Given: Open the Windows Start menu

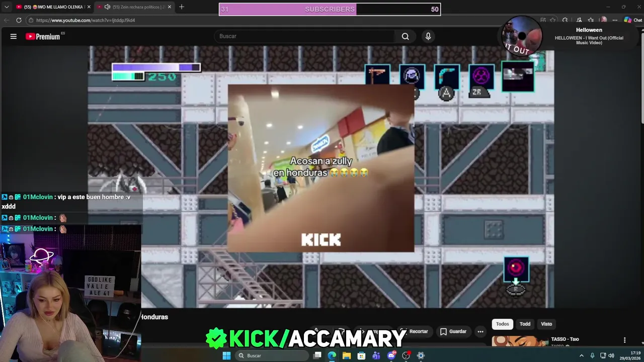Looking at the screenshot, I should tap(226, 355).
